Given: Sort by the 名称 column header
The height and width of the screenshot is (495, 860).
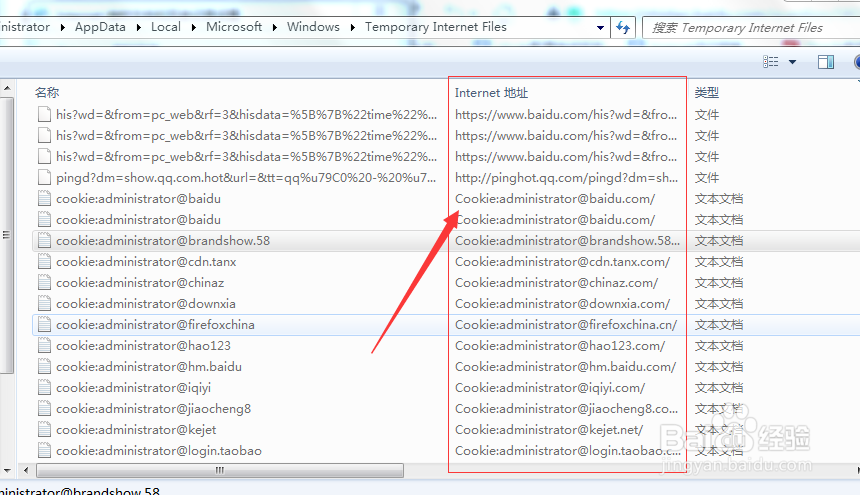Looking at the screenshot, I should 47,93.
